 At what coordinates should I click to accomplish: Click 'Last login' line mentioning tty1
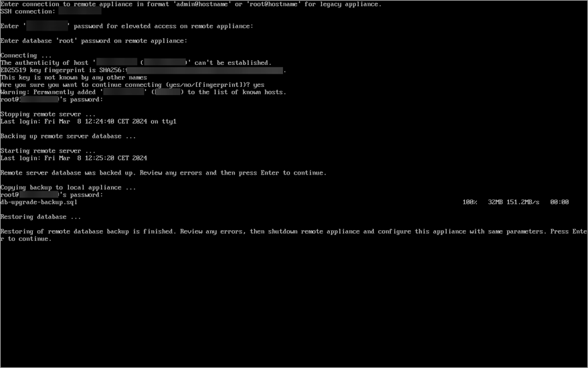click(x=88, y=122)
